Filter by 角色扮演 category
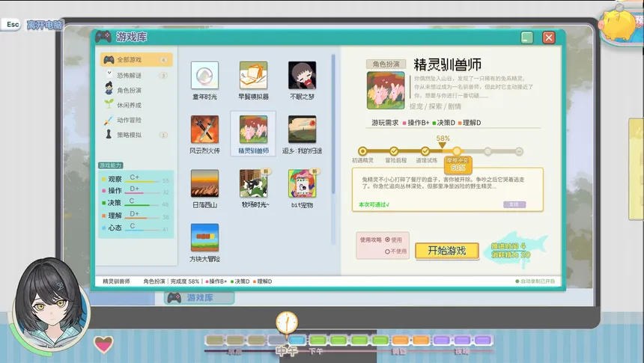 coord(136,90)
